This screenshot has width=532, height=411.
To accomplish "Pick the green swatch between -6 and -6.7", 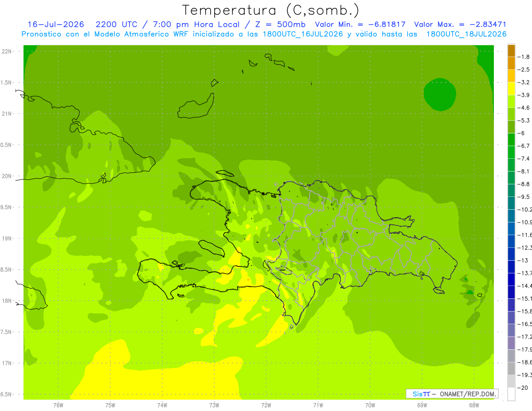I will [511, 140].
